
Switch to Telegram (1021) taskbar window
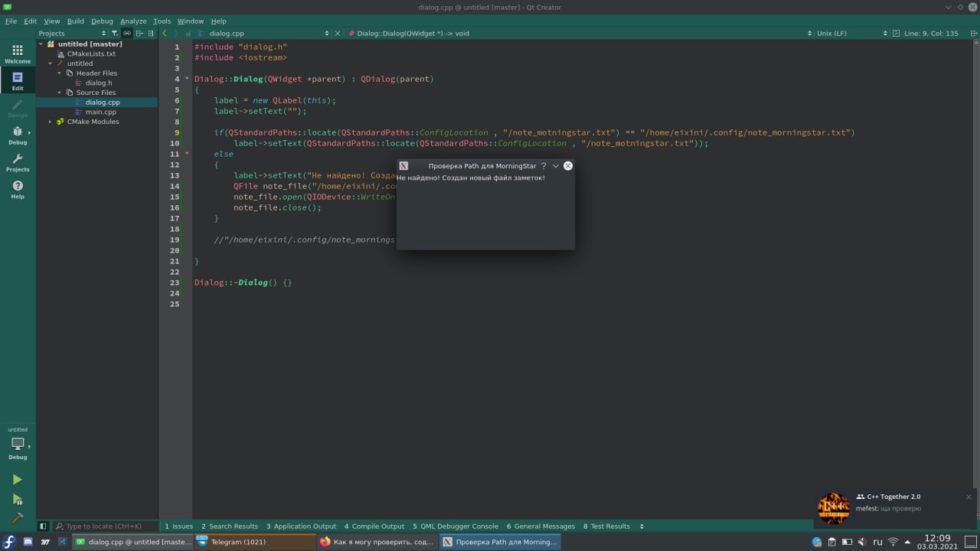click(x=254, y=542)
